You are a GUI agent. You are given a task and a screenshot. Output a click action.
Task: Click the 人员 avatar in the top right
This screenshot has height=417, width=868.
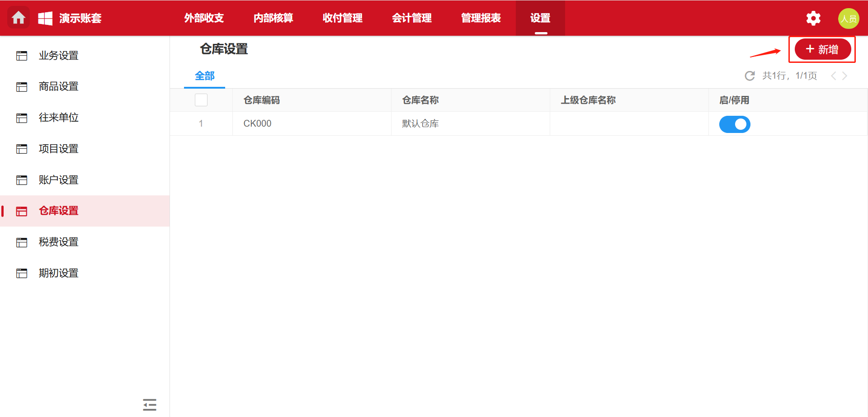(849, 18)
